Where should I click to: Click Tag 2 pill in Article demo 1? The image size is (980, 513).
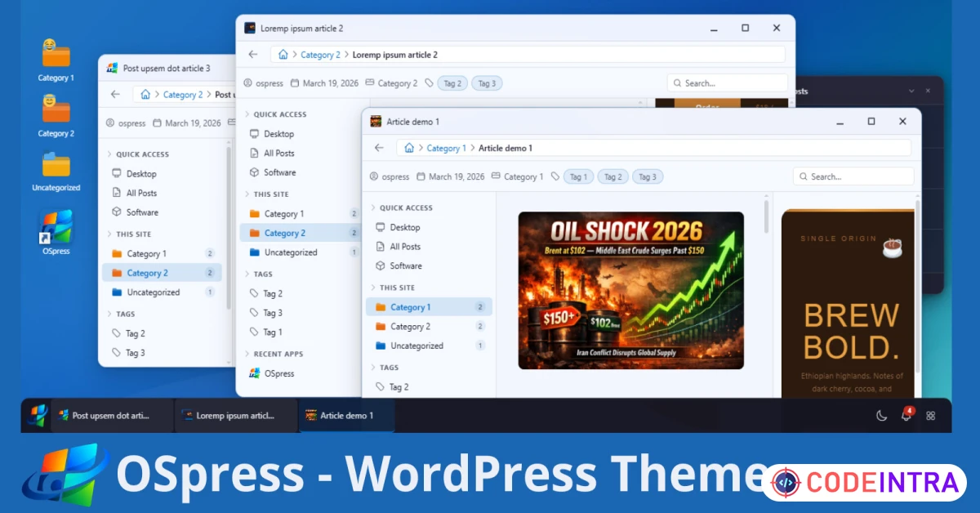pyautogui.click(x=612, y=176)
